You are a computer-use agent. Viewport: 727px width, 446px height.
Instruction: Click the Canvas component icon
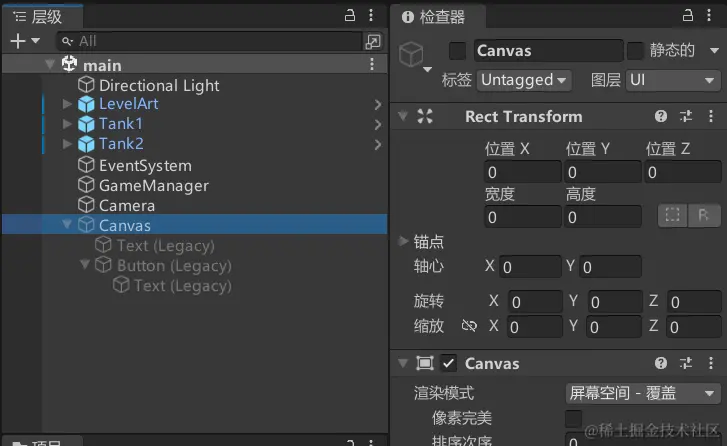(x=425, y=363)
